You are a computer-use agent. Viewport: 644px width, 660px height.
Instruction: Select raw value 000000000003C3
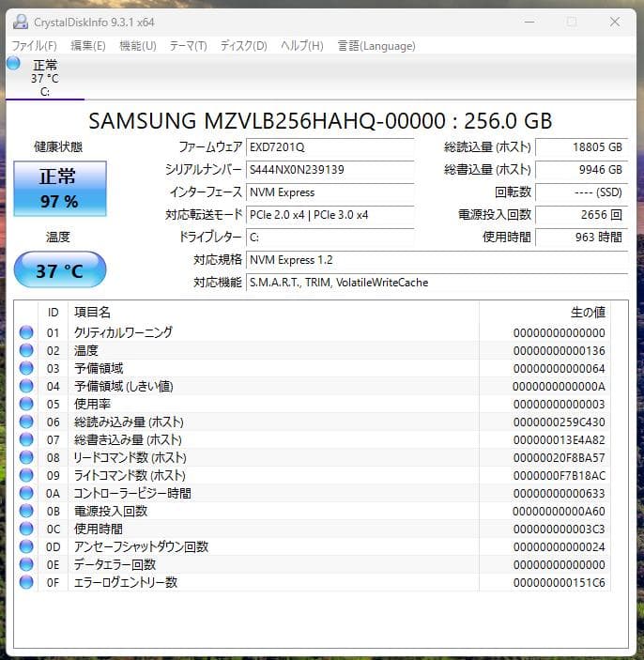(x=559, y=530)
